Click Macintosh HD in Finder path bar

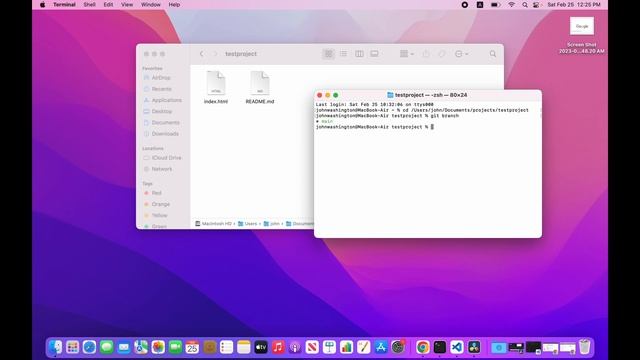[x=213, y=224]
